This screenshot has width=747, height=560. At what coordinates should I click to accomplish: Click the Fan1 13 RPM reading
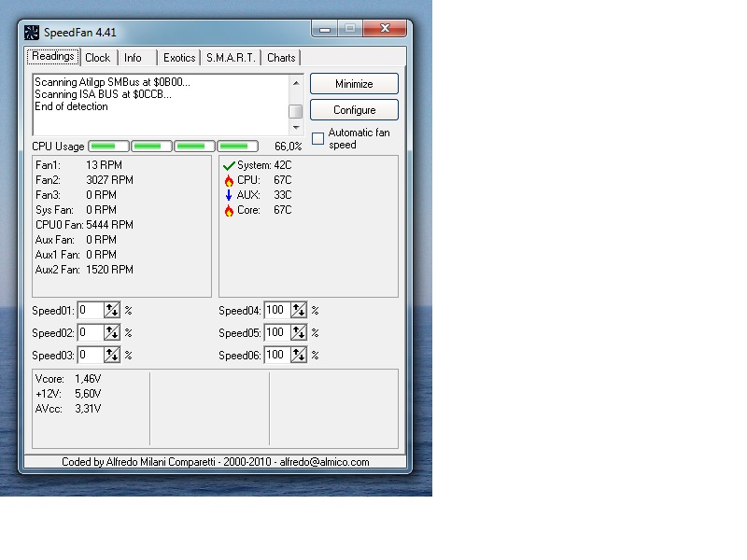(x=78, y=165)
